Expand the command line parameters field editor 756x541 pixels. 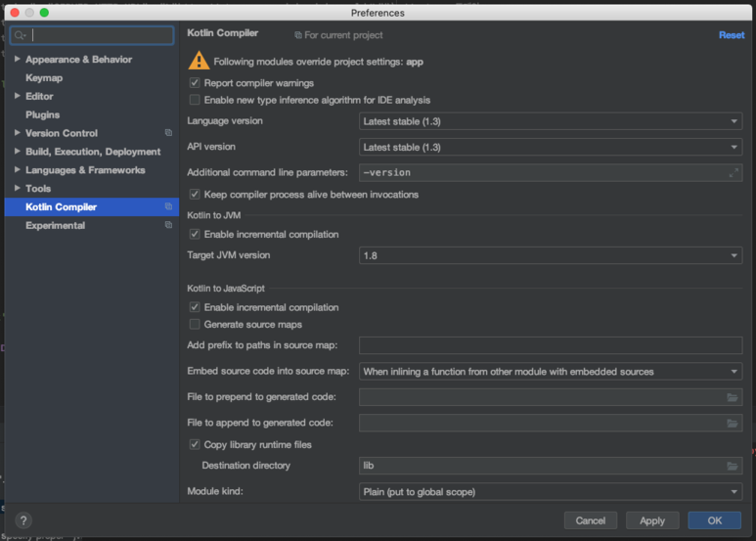734,172
